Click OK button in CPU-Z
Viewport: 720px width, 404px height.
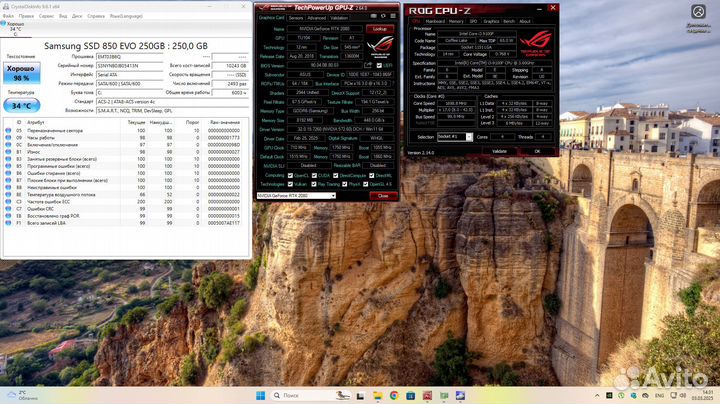537,151
